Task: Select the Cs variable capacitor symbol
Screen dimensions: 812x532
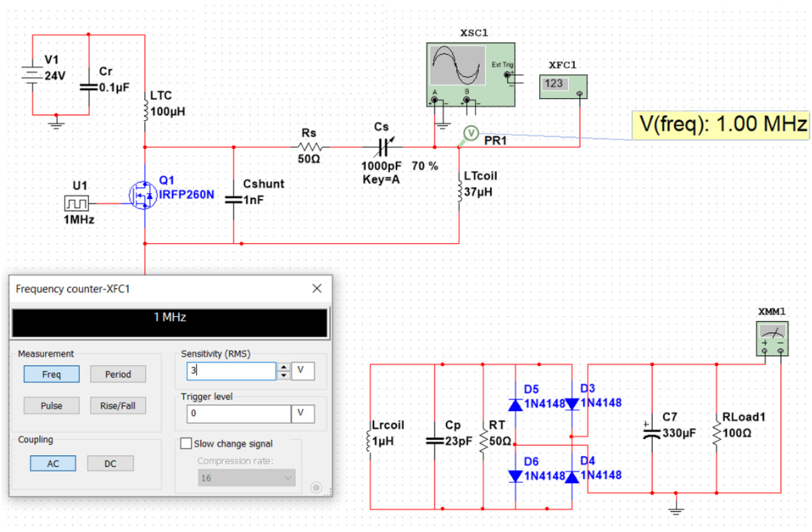Action: click(383, 147)
